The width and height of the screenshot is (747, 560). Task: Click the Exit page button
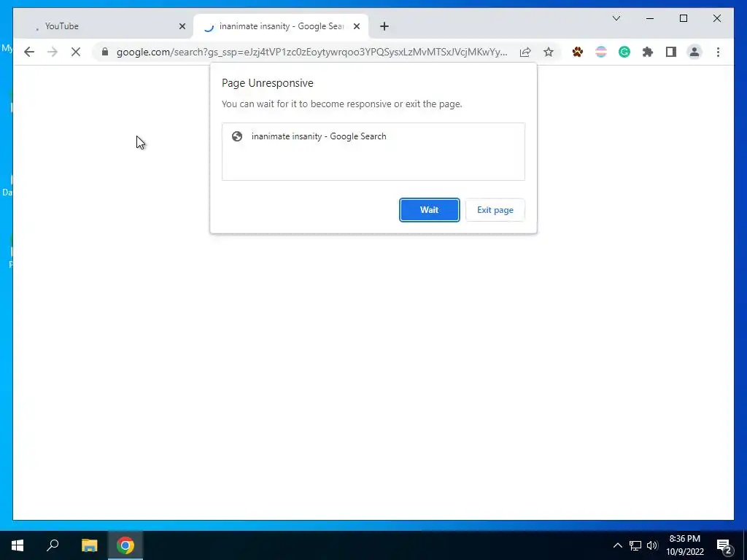(495, 210)
